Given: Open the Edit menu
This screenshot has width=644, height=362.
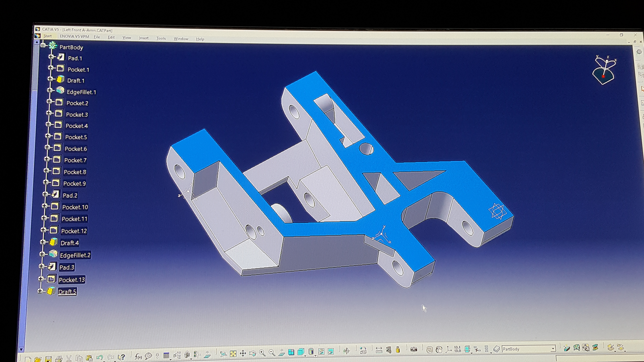Looking at the screenshot, I should pyautogui.click(x=111, y=37).
